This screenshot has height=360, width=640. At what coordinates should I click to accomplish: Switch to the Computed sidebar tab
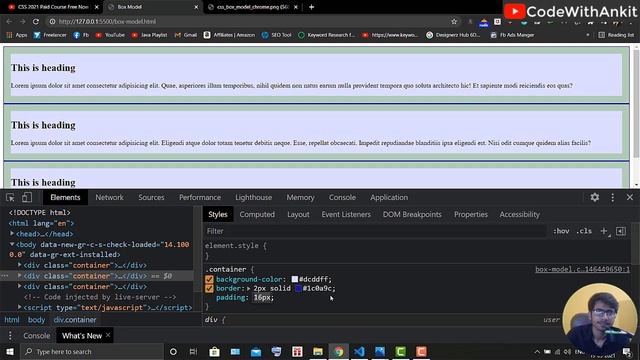(257, 214)
